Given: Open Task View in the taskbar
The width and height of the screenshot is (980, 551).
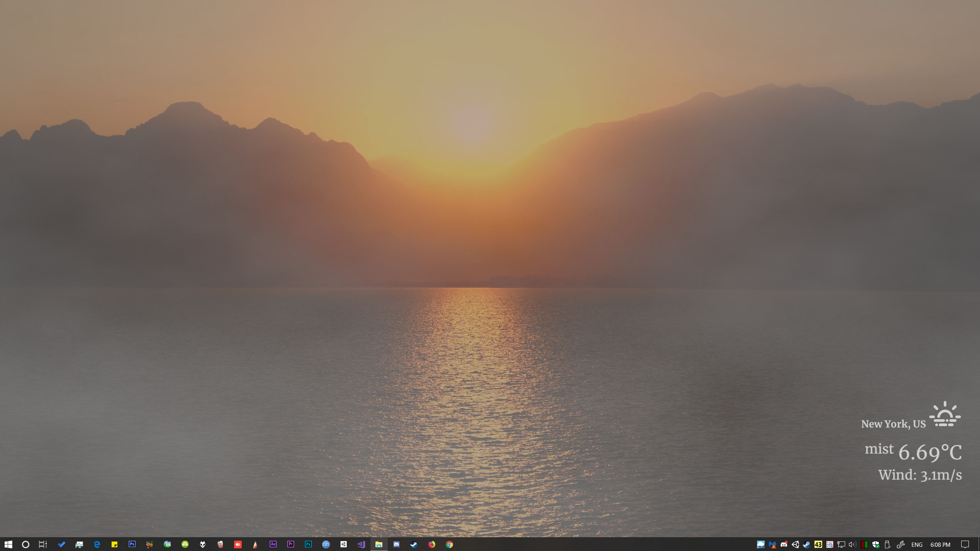Looking at the screenshot, I should tap(43, 544).
